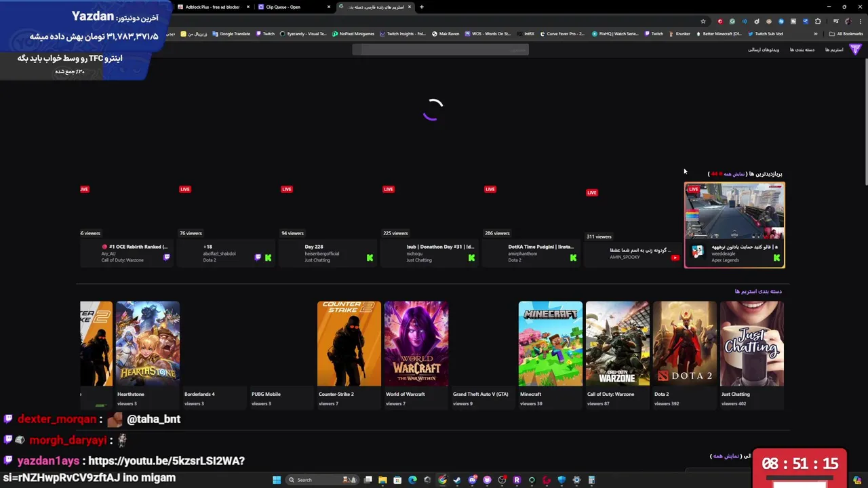The height and width of the screenshot is (488, 868).
Task: Bookmark this page with the star icon
Action: coord(703,21)
